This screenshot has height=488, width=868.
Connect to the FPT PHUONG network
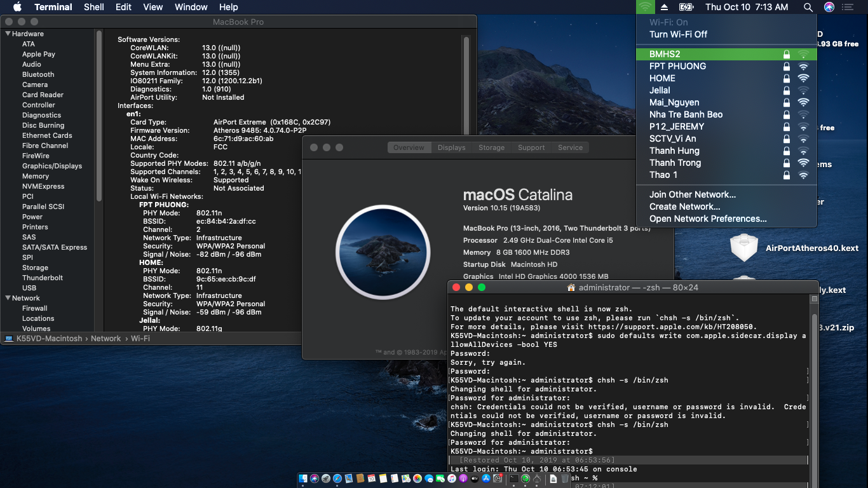(x=726, y=66)
